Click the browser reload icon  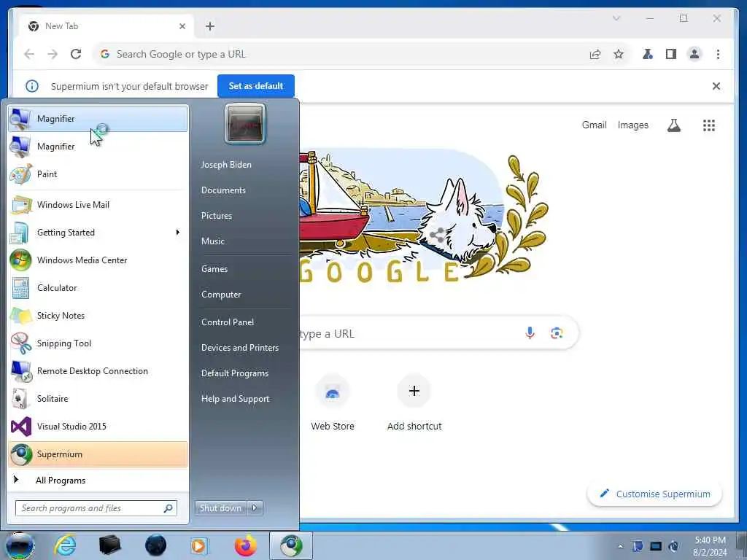[76, 54]
